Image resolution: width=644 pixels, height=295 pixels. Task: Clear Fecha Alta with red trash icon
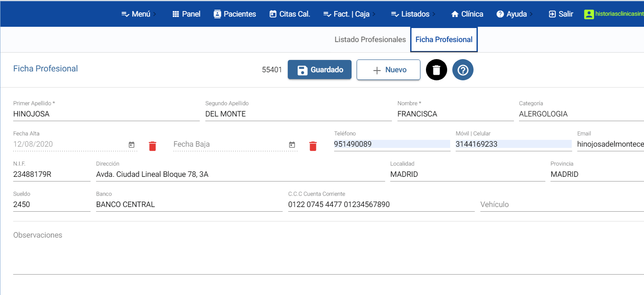click(153, 146)
